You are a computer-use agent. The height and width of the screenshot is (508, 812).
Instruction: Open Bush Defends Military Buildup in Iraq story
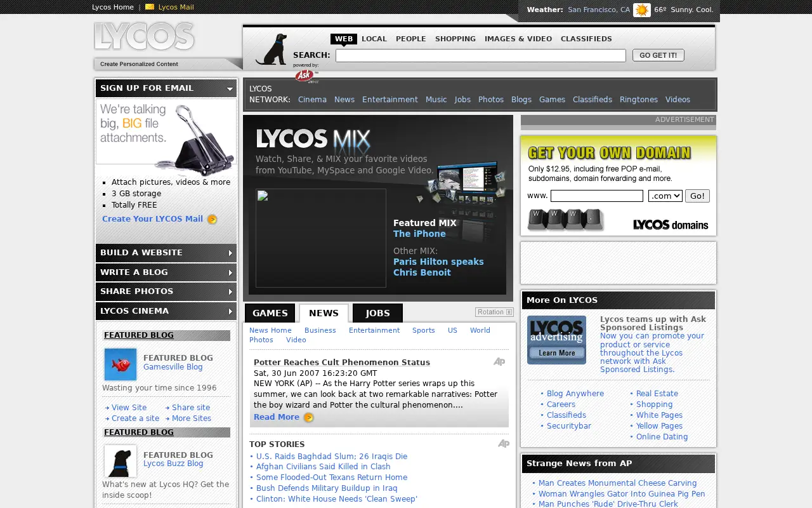pyautogui.click(x=327, y=488)
